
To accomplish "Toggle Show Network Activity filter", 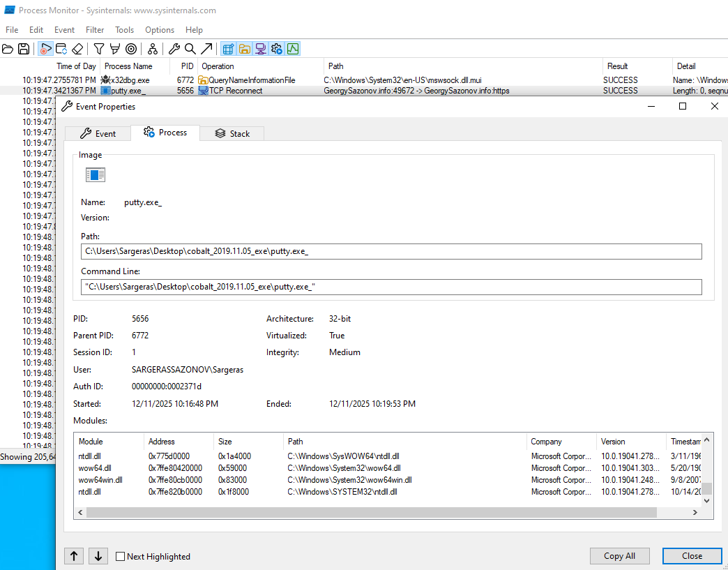I will tap(261, 48).
